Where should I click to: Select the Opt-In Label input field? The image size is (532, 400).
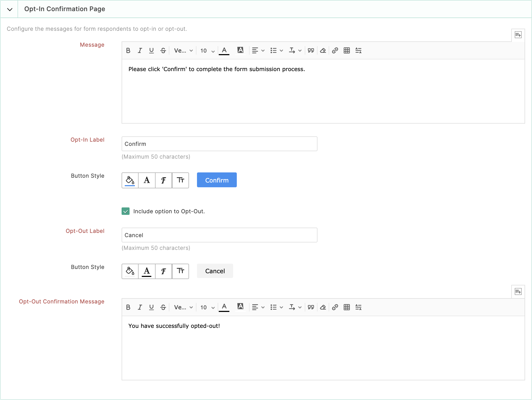[219, 144]
